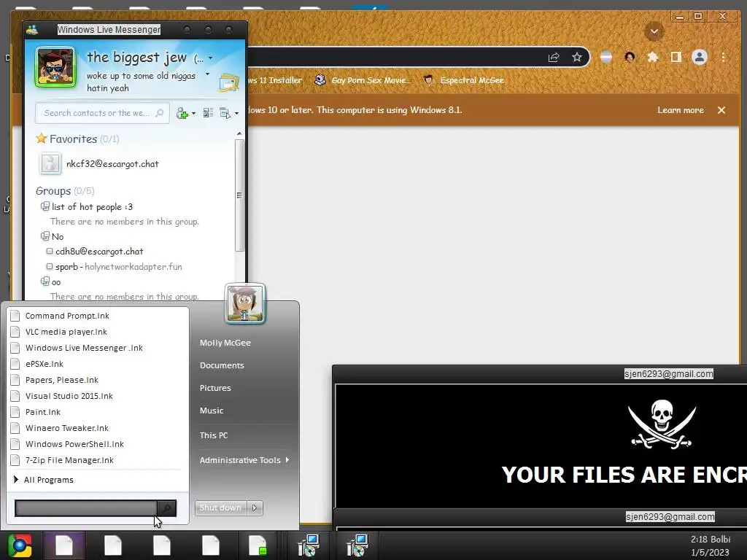Open the personal message dropdown arrow
The width and height of the screenshot is (747, 560).
click(x=207, y=74)
